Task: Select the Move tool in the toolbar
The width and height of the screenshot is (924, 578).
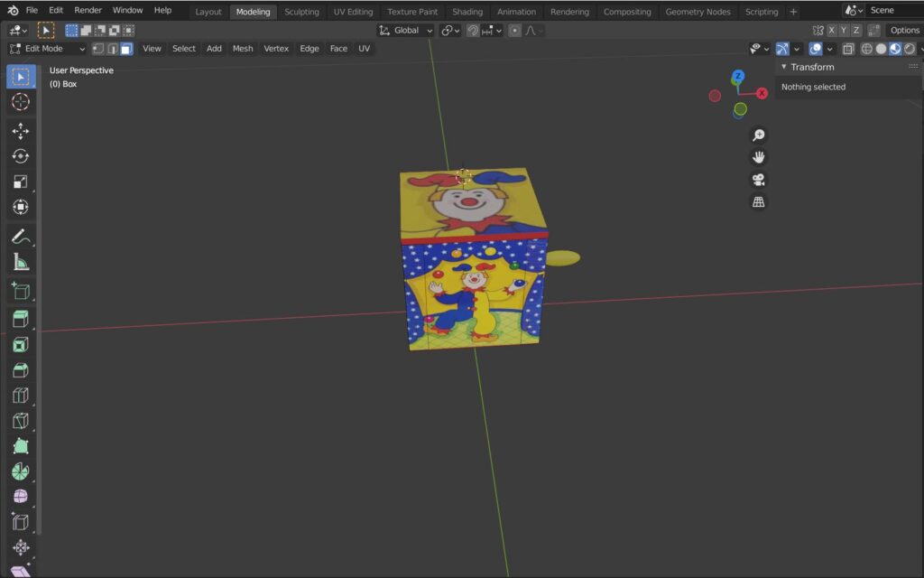Action: (x=20, y=131)
